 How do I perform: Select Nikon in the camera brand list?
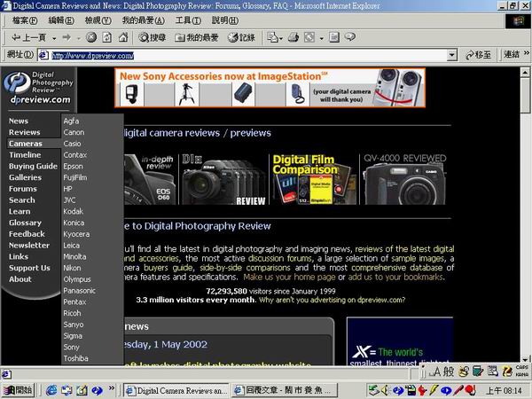click(73, 268)
